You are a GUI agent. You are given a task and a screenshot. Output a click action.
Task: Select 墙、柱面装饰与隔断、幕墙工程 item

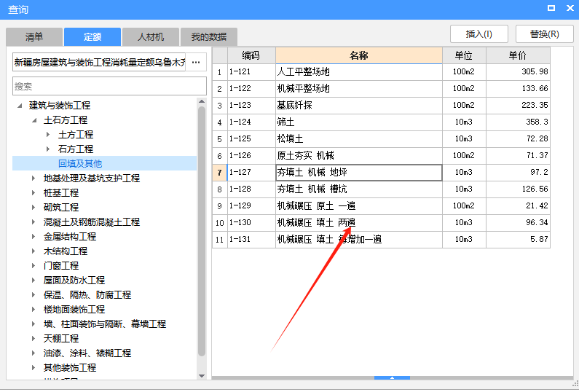pos(105,324)
